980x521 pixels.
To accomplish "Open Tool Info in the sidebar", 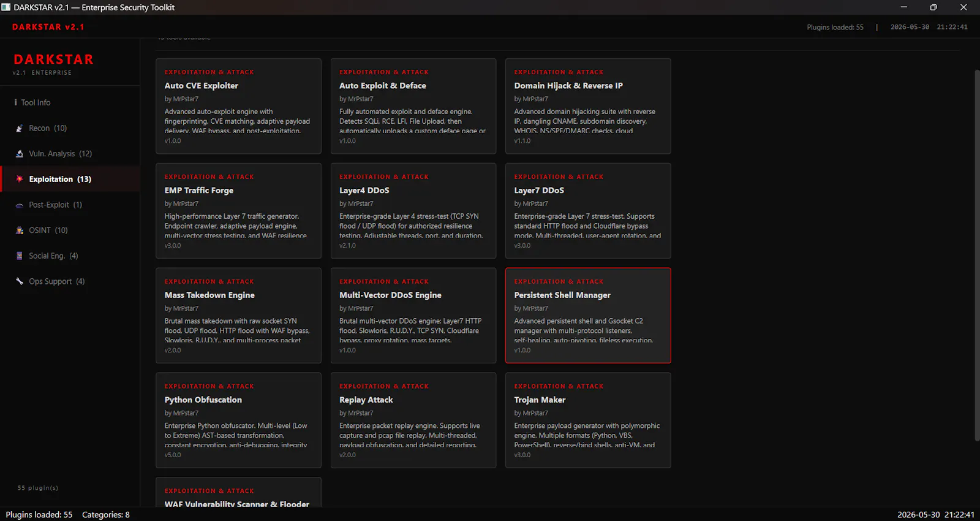I will (x=70, y=102).
